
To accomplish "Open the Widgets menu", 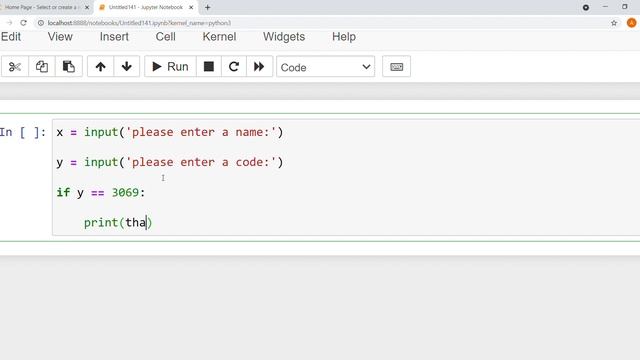I will click(x=284, y=37).
